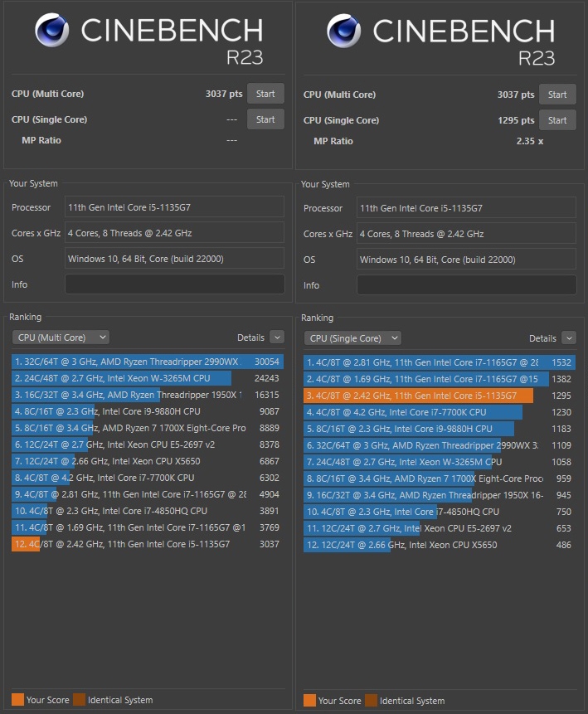Viewport: 588px width, 714px height.
Task: Click the 2.35 x MP Ratio value
Action: 530,141
